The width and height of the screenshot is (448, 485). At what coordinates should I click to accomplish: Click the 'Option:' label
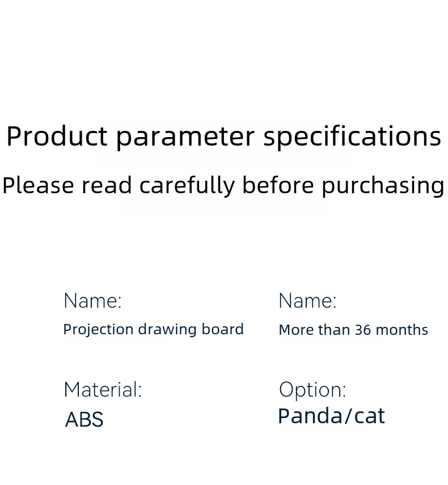coord(312,391)
